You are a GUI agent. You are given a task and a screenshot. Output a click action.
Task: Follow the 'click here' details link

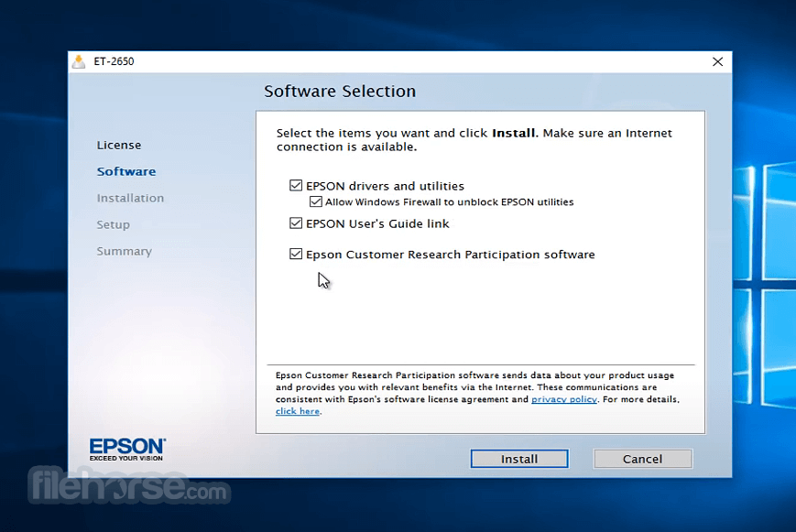click(298, 411)
